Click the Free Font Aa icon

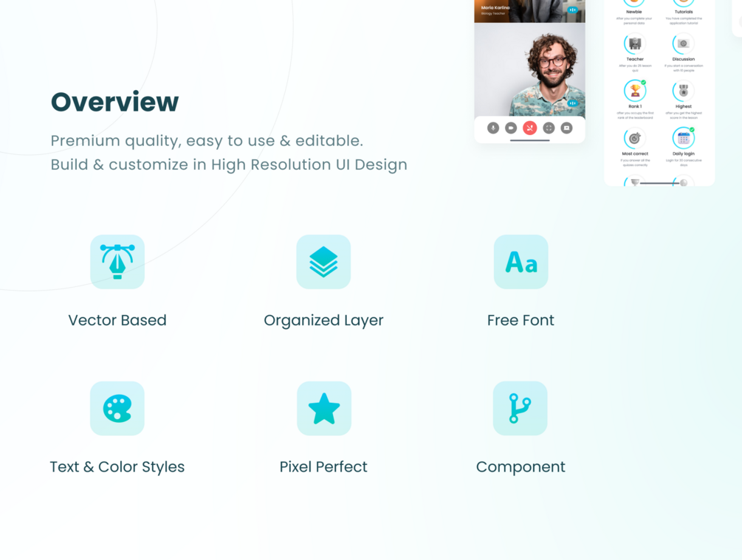[521, 261]
